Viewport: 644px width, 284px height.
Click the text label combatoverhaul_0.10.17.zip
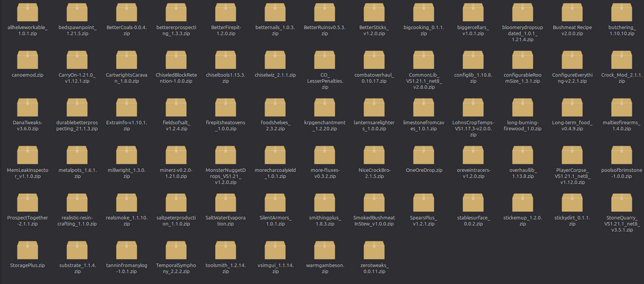click(374, 79)
